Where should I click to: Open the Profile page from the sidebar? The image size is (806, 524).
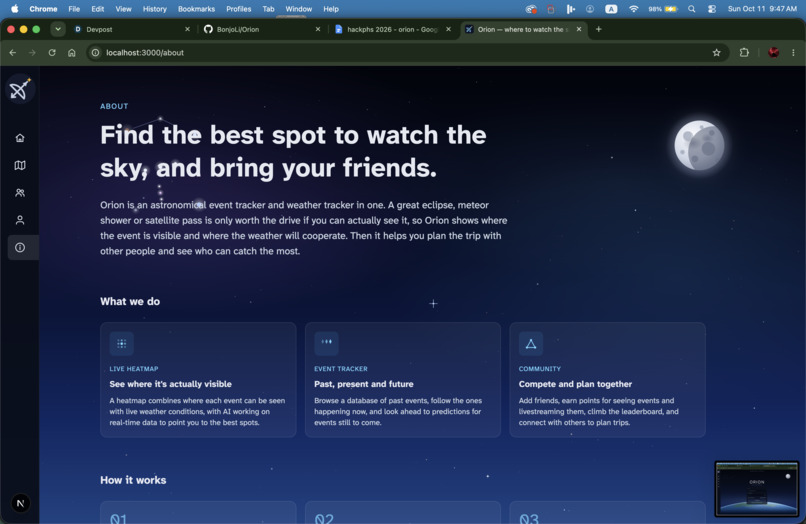point(20,220)
